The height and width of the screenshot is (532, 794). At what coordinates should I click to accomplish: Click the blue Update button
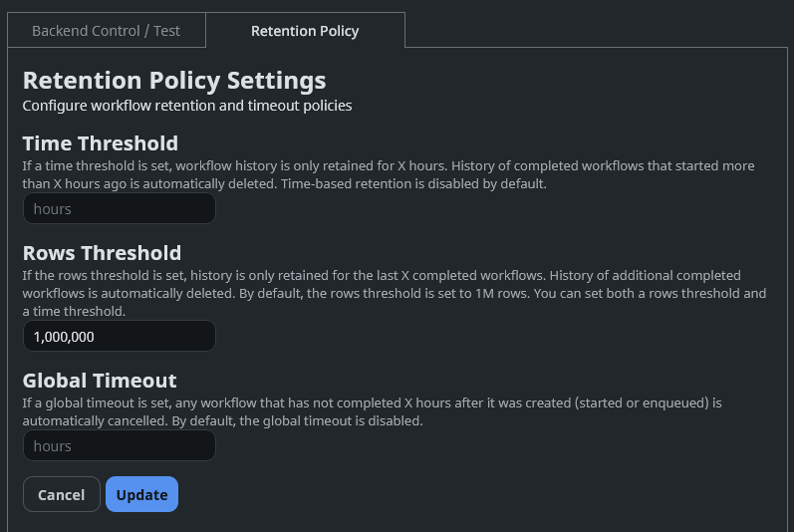point(141,495)
